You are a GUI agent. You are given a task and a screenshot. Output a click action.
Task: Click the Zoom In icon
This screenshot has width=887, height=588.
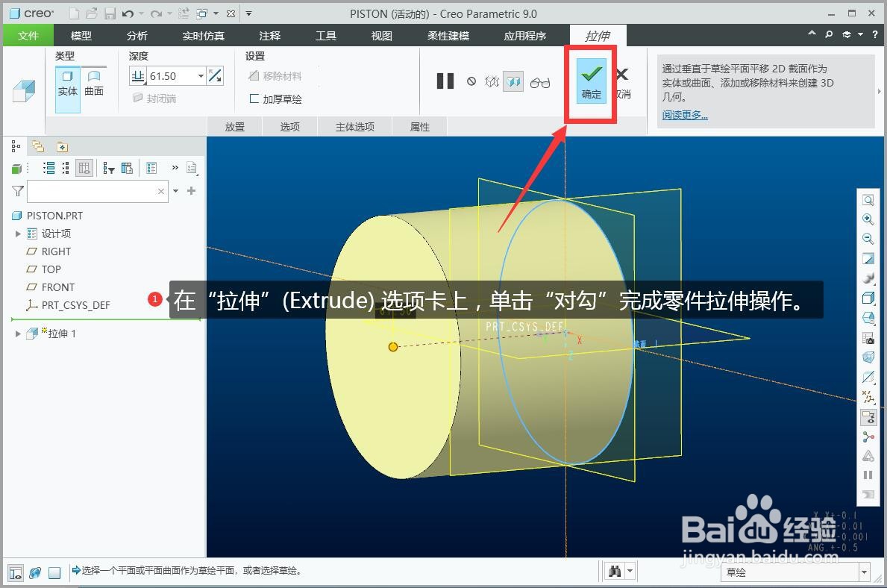coord(868,219)
